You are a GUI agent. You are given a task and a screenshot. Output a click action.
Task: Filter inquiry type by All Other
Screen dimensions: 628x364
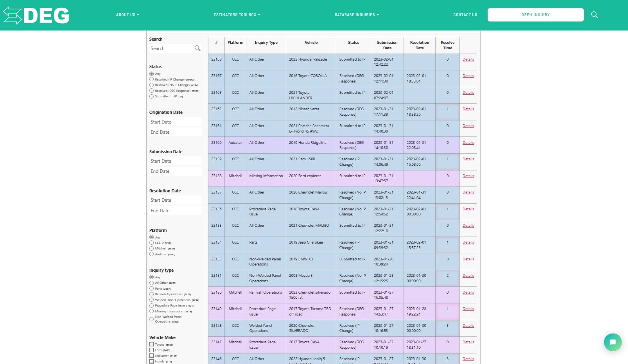click(151, 283)
